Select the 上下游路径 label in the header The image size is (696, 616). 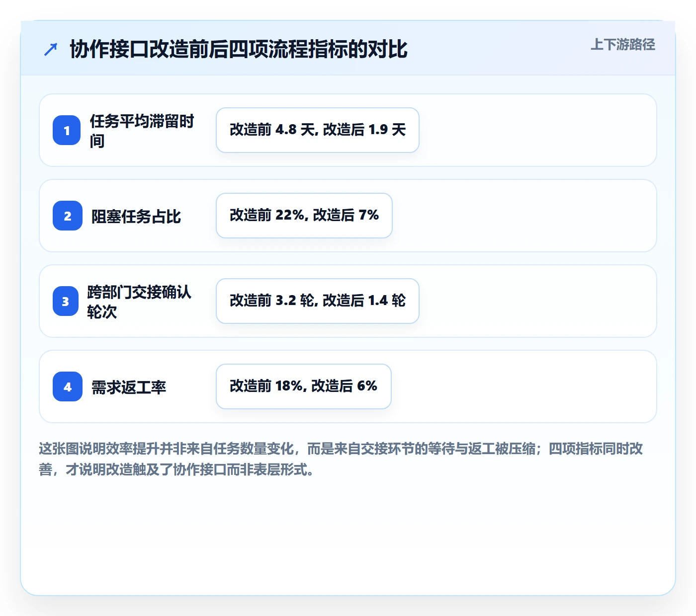[623, 45]
